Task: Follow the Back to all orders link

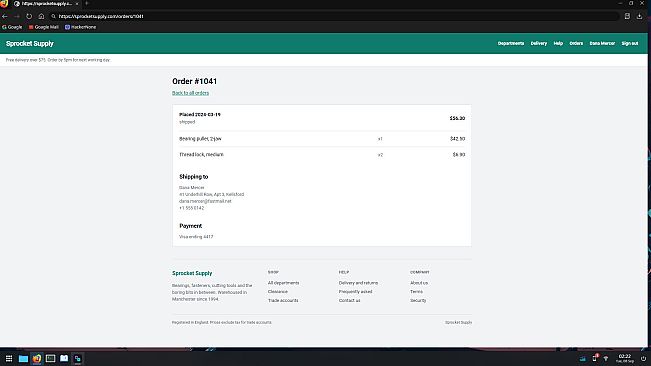Action: coord(190,93)
